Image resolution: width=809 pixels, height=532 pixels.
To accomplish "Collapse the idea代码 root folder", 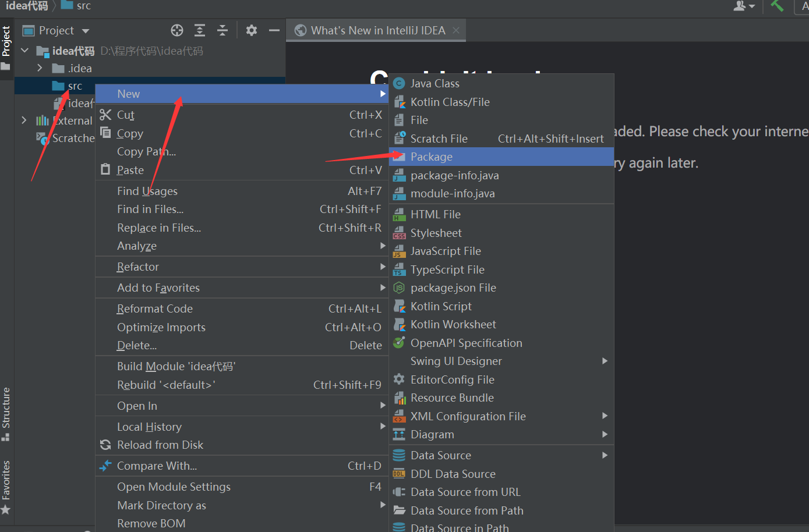I will [24, 51].
